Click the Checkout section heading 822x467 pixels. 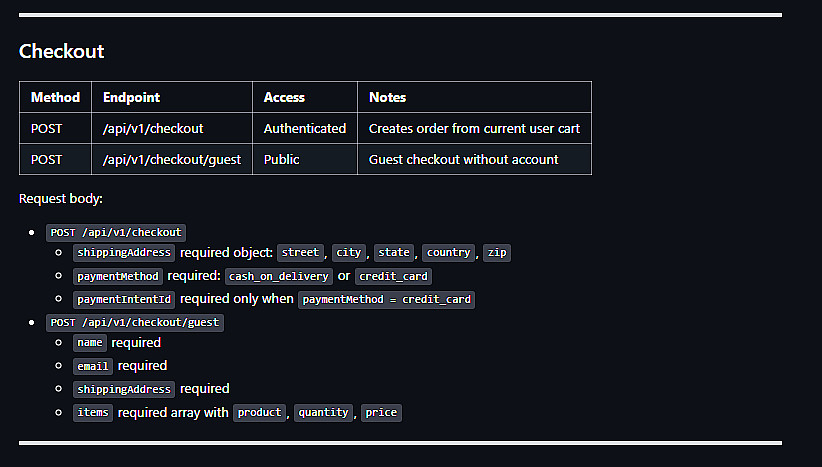point(61,51)
